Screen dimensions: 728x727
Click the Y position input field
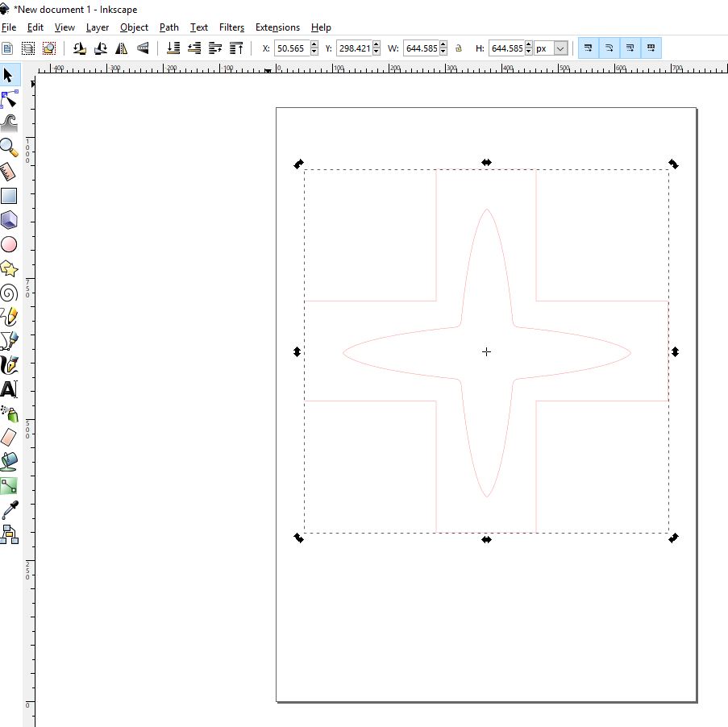[354, 48]
